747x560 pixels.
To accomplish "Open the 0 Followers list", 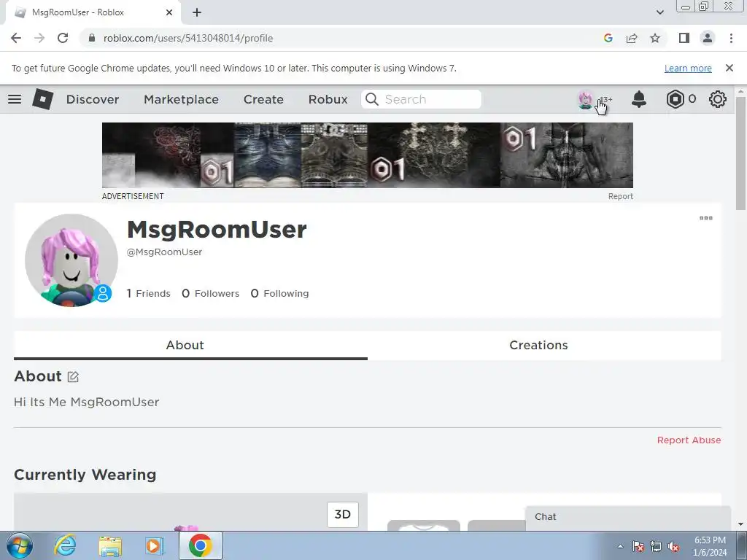I will pyautogui.click(x=211, y=293).
